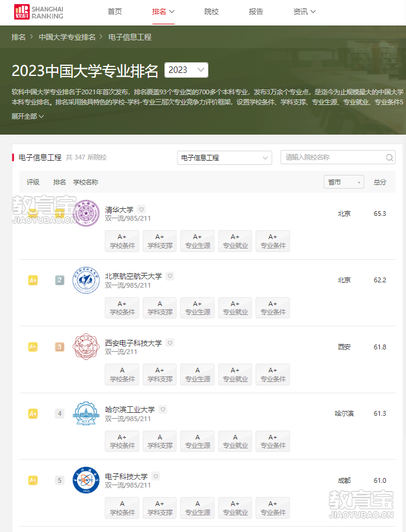Open the 资讯 nav dropdown
Screen dimensions: 406x532
click(304, 12)
